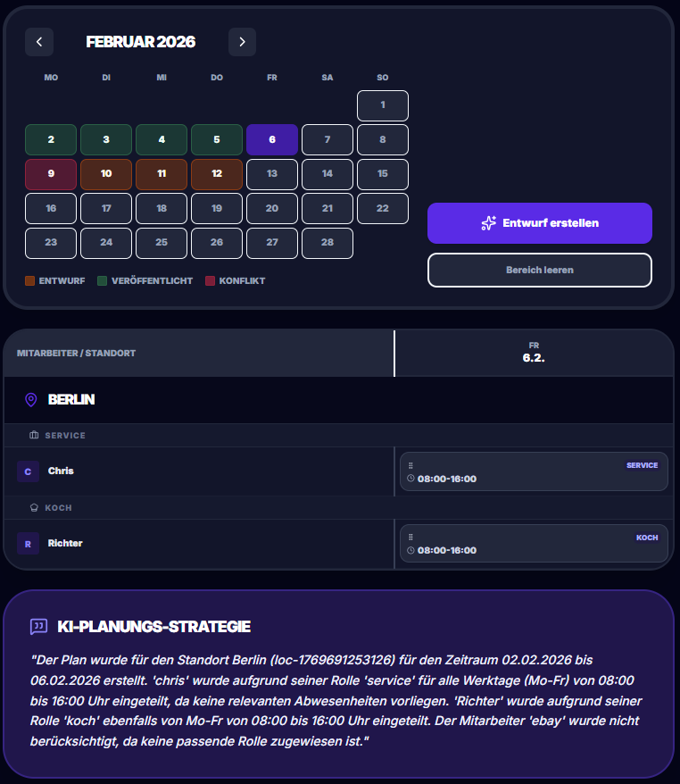Viewport: 680px width, 784px height.
Task: Click the Koch chef hat icon
Action: point(34,508)
